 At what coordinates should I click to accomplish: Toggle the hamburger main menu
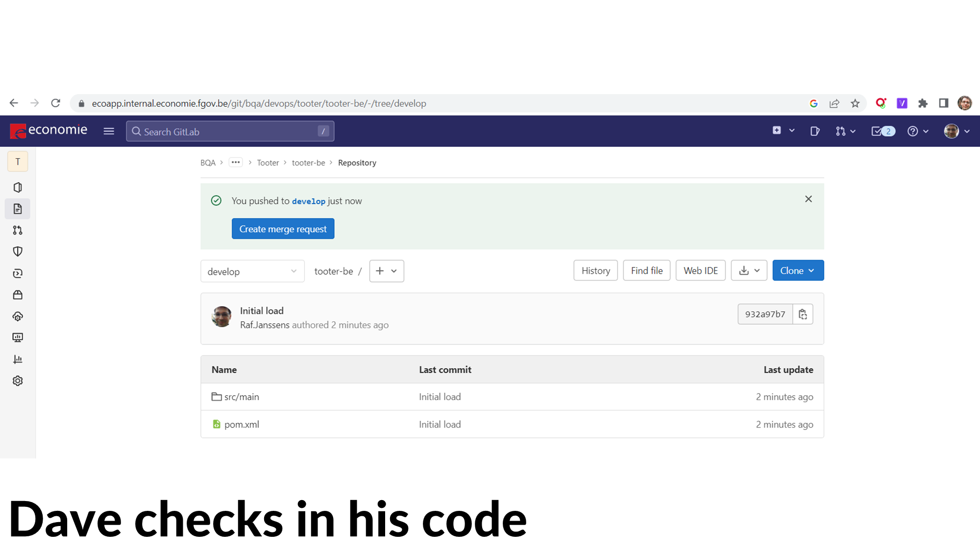pyautogui.click(x=109, y=131)
